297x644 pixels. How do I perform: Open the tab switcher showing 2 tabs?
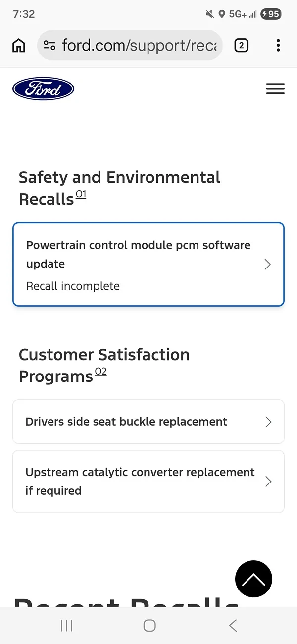(x=241, y=45)
